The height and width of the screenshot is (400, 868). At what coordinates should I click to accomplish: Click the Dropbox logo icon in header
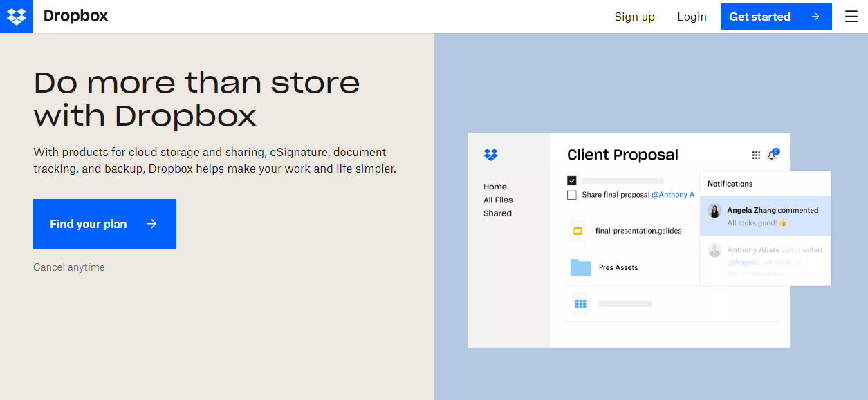17,17
